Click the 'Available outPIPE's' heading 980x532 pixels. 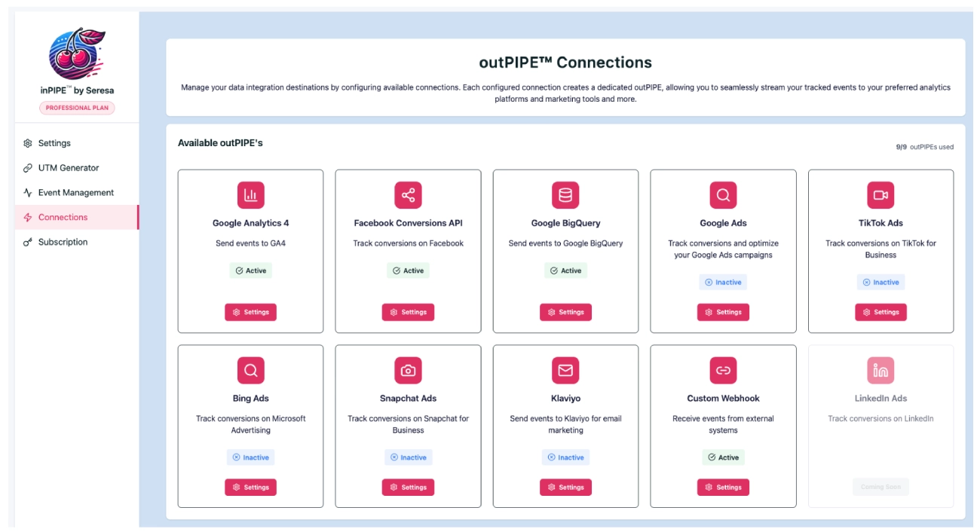220,143
